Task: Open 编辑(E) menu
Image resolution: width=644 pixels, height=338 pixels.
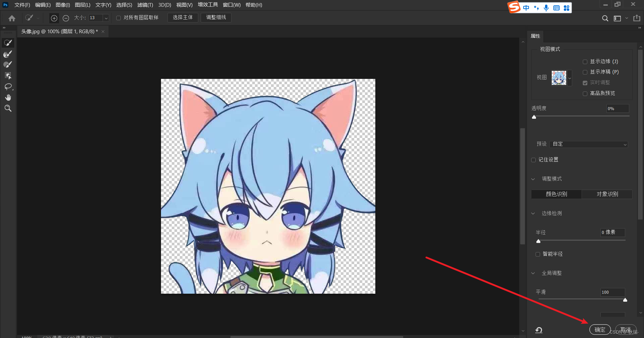Action: (x=43, y=5)
